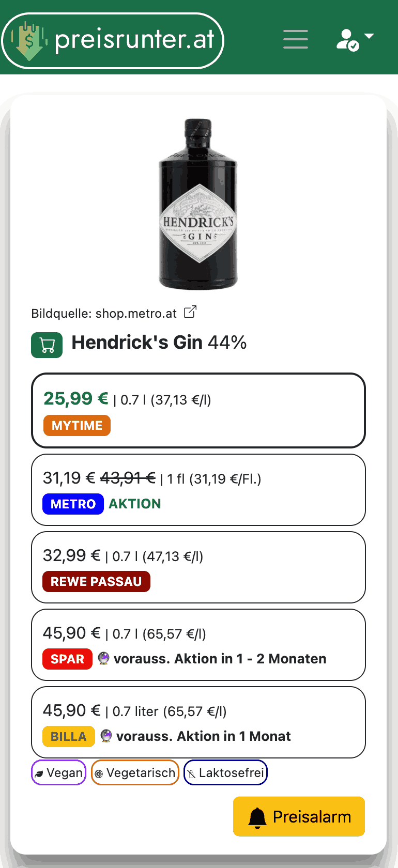Screen dimensions: 398x868
Task: Toggle the Laktosefrei tag
Action: pyautogui.click(x=225, y=772)
